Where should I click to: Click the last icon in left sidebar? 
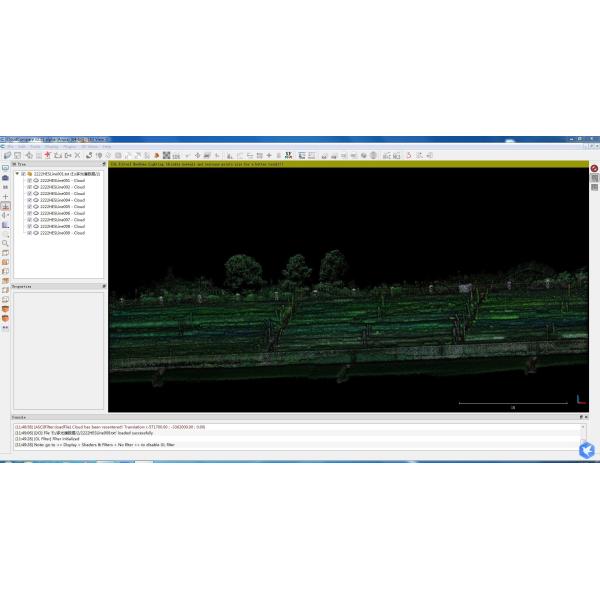(x=5, y=328)
